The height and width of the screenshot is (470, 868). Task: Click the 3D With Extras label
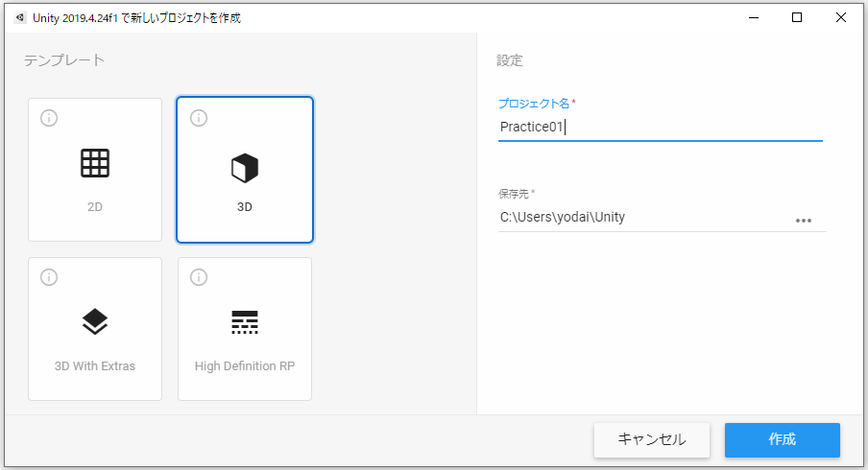[95, 366]
